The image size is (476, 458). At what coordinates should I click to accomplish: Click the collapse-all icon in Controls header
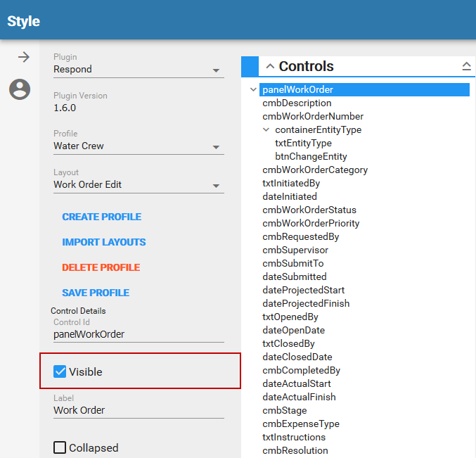pyautogui.click(x=466, y=66)
